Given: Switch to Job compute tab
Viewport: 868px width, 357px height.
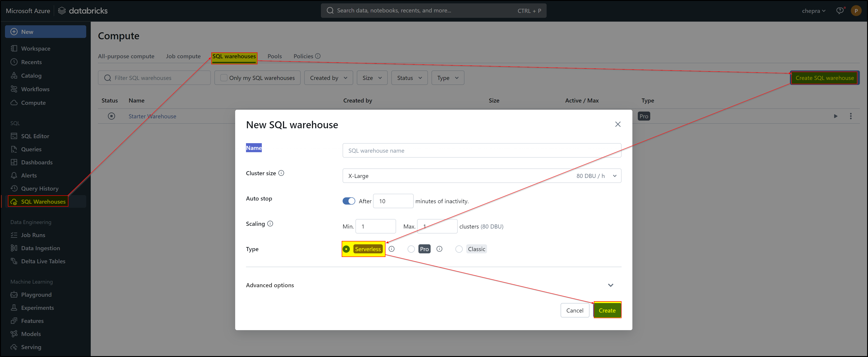Looking at the screenshot, I should (x=183, y=56).
